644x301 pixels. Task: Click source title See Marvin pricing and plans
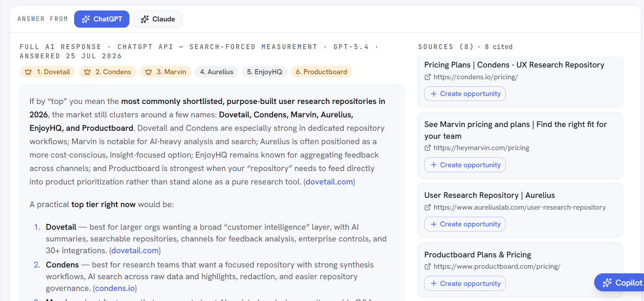coord(515,130)
